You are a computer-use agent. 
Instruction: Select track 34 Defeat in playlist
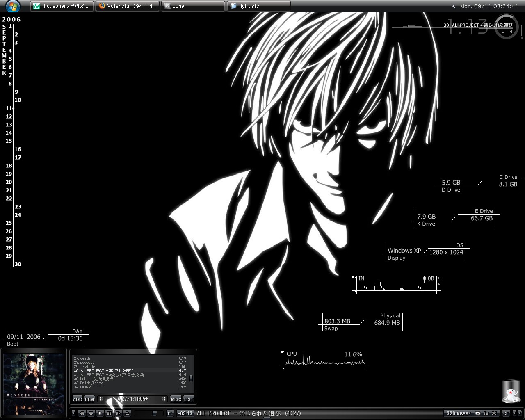pyautogui.click(x=130, y=387)
